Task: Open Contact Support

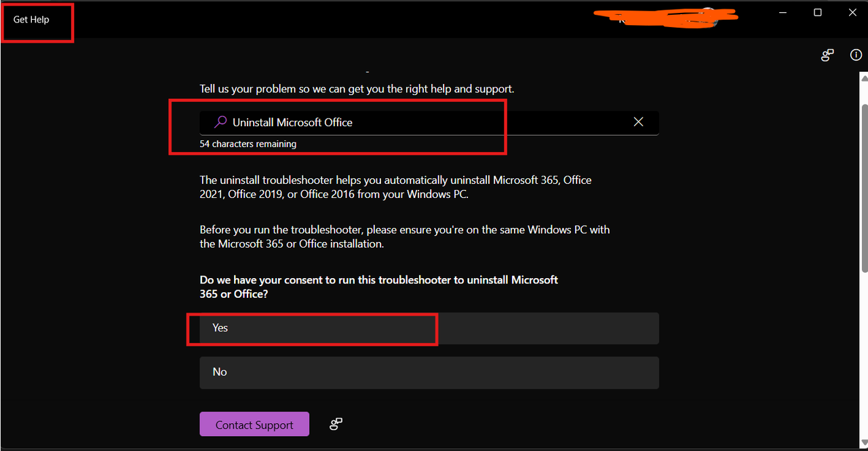Action: [254, 425]
